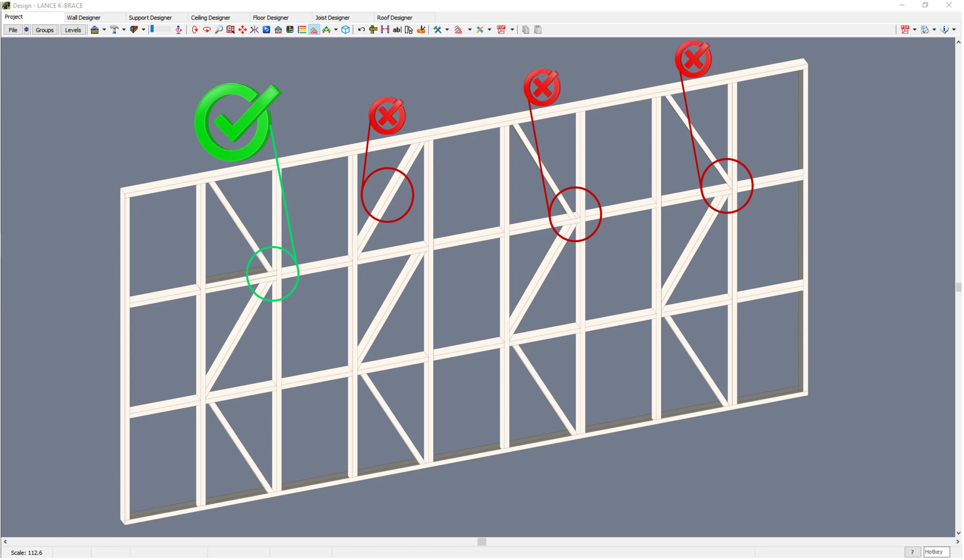Select the 3D cube view icon

coord(345,30)
